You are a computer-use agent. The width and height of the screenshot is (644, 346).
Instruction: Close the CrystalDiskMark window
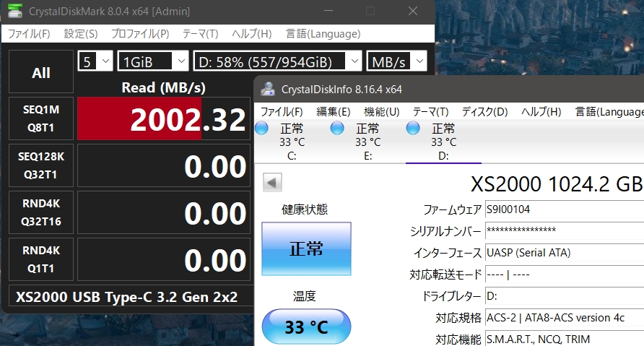[x=413, y=11]
